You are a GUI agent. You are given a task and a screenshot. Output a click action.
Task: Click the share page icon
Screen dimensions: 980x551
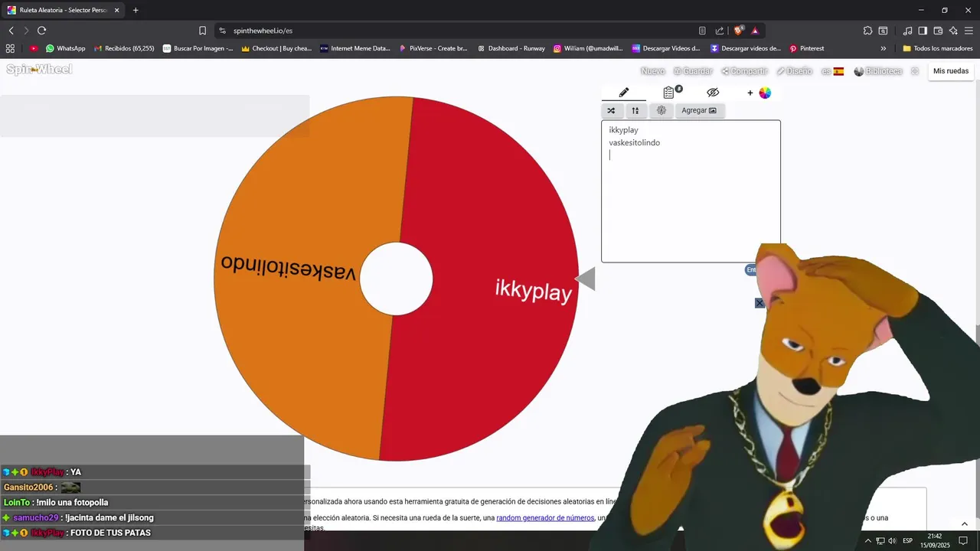pos(720,31)
